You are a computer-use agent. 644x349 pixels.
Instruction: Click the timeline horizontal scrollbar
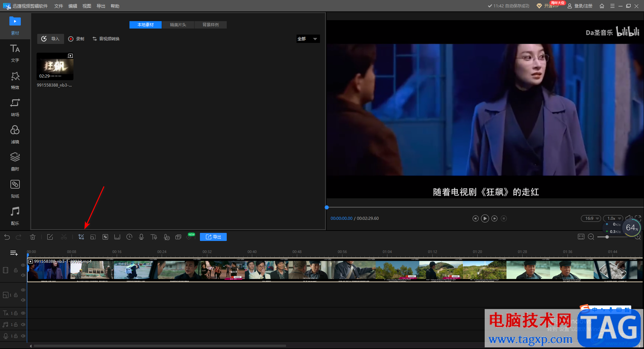point(160,346)
